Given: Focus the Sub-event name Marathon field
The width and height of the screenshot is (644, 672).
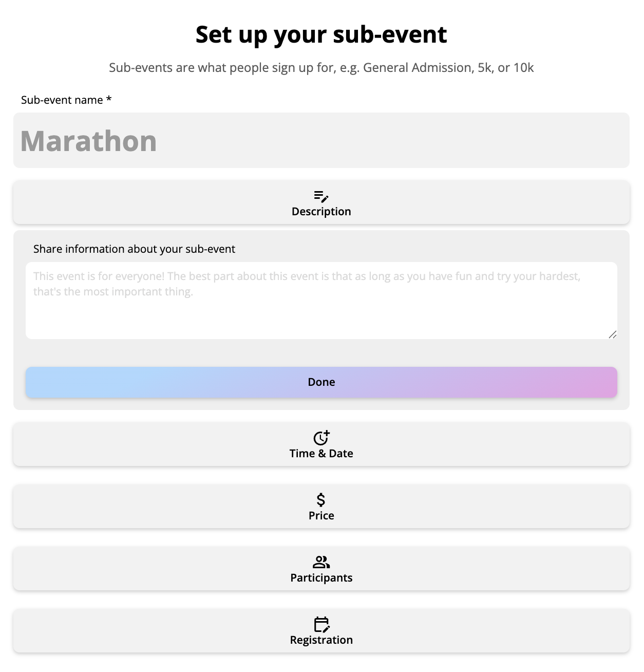Looking at the screenshot, I should click(321, 140).
